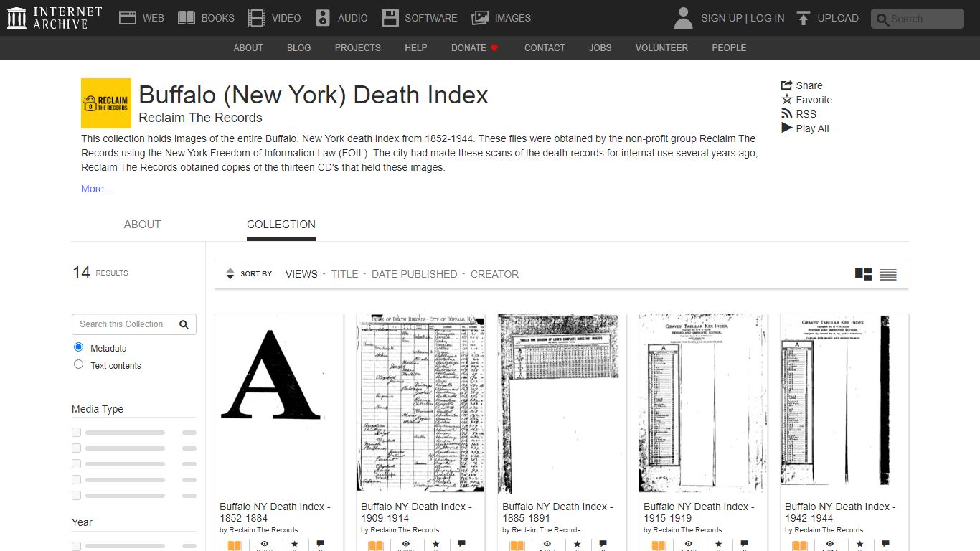Click the texts icon under 1909-1914 item
This screenshot has width=980, height=551.
coord(375,546)
